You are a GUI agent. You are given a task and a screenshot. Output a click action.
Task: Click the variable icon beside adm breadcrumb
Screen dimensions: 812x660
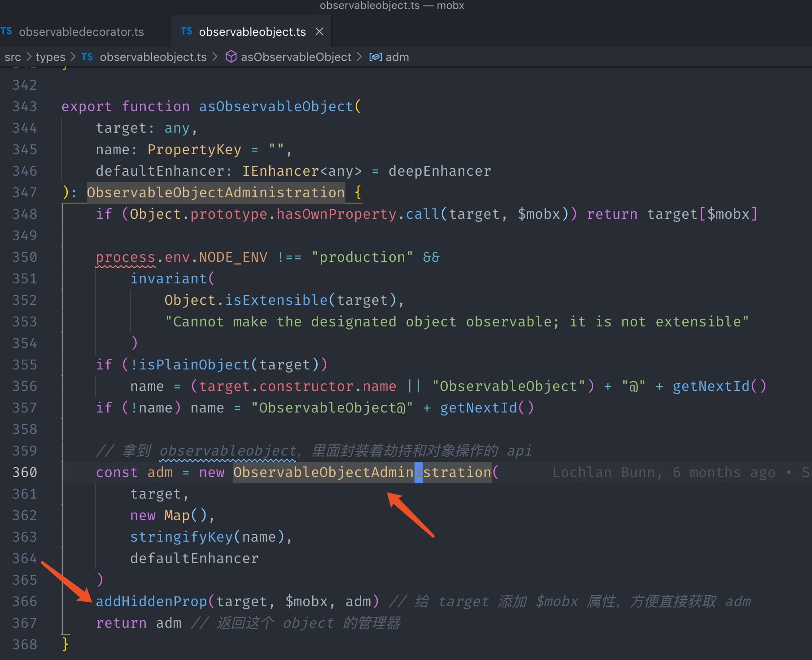click(375, 57)
